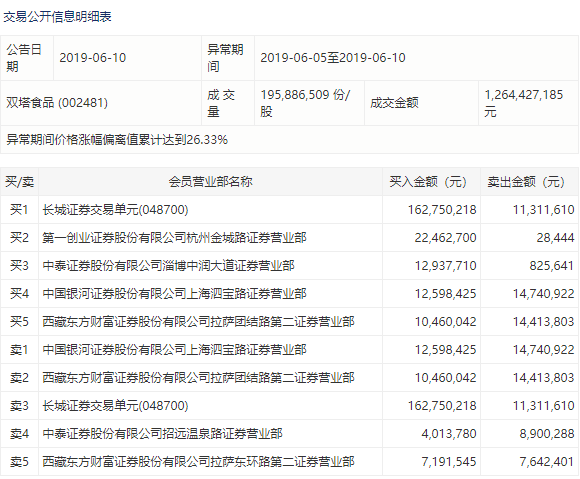Select the announcement date 2019-06-10
The image size is (580, 479).
pyautogui.click(x=92, y=58)
